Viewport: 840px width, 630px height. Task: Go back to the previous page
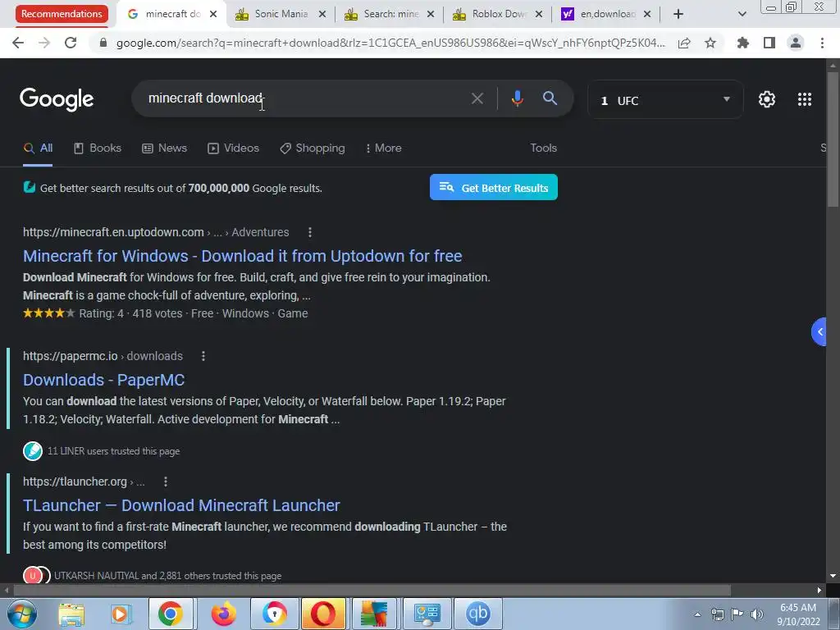coord(18,43)
